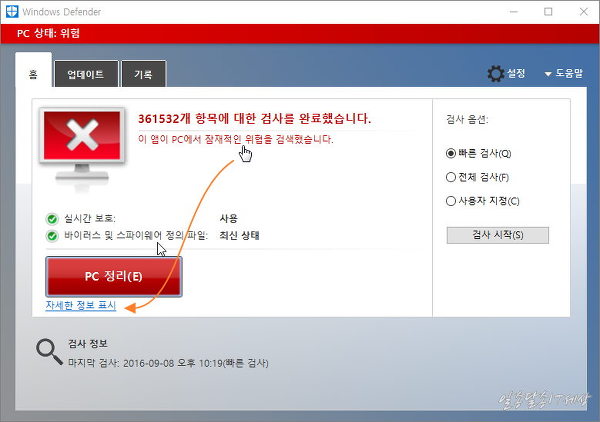Maximize the Windows Defender window
Image resolution: width=600 pixels, height=422 pixels.
(x=547, y=12)
